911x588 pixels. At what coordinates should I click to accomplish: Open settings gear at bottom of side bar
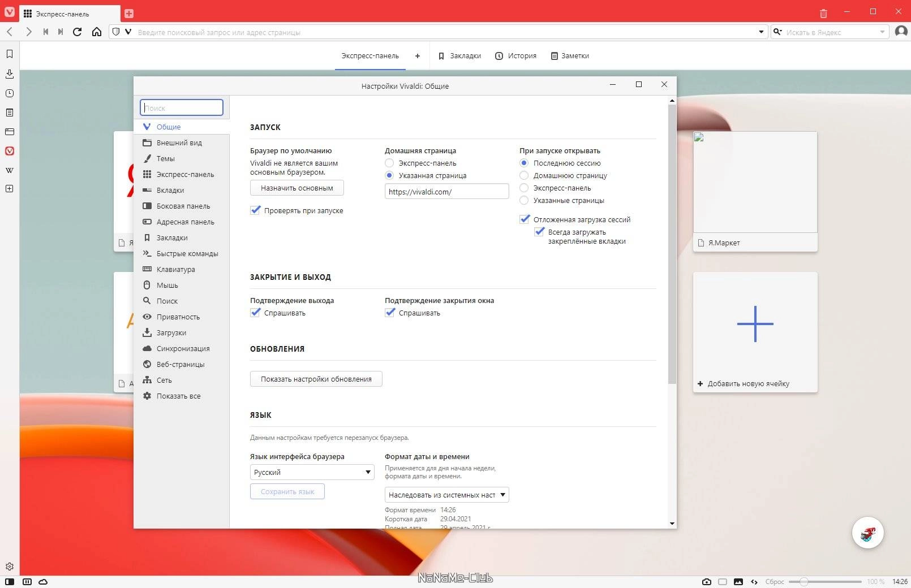pyautogui.click(x=10, y=567)
